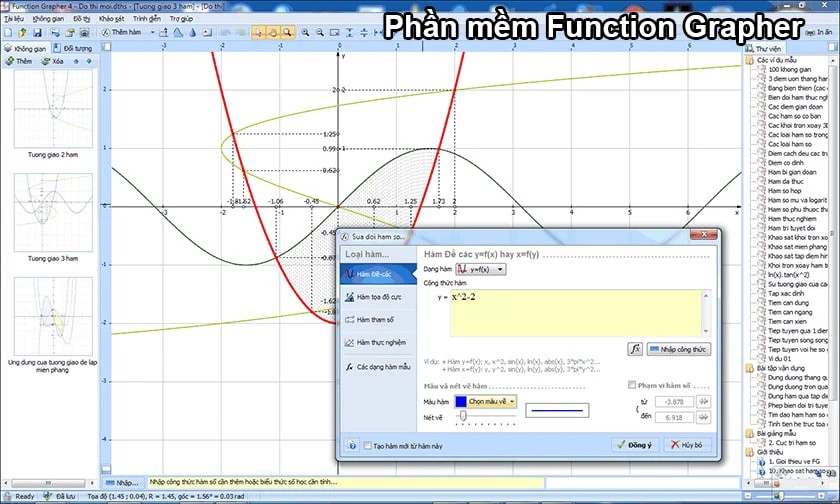Open the Khảo sát menu

tap(111, 19)
